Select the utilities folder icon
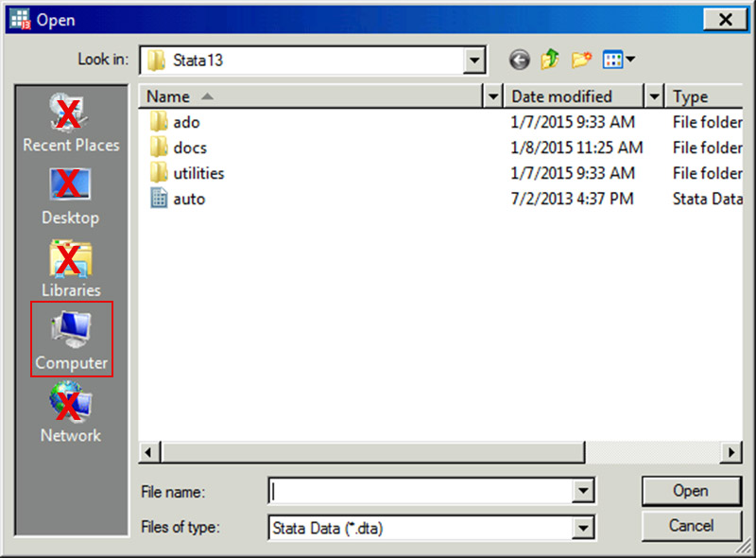The image size is (756, 558). [158, 173]
